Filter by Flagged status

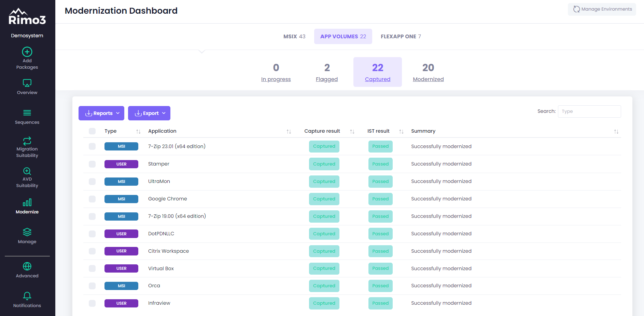pos(327,72)
